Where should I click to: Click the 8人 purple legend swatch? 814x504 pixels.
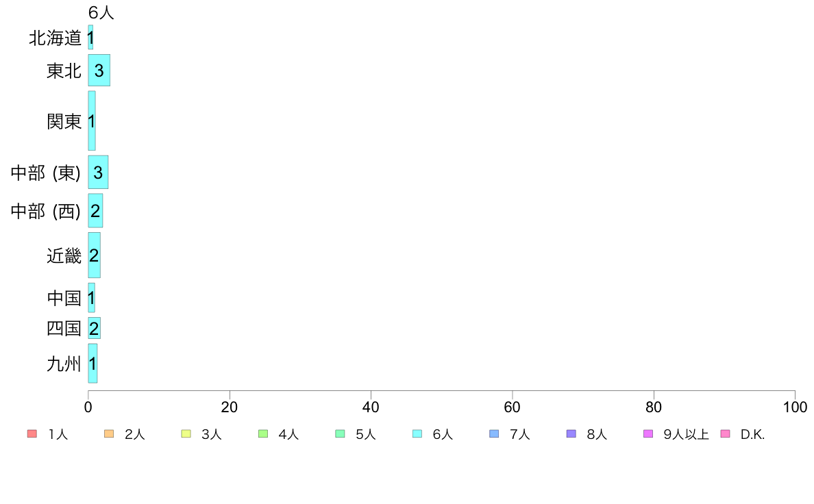(571, 434)
